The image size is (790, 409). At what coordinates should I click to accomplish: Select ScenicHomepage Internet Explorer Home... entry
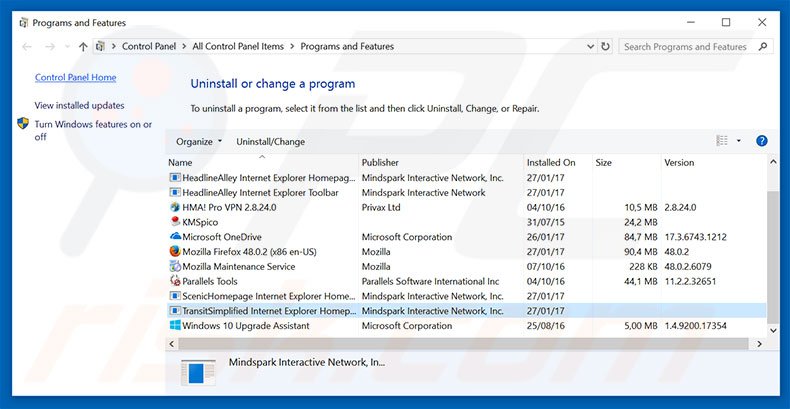(269, 296)
